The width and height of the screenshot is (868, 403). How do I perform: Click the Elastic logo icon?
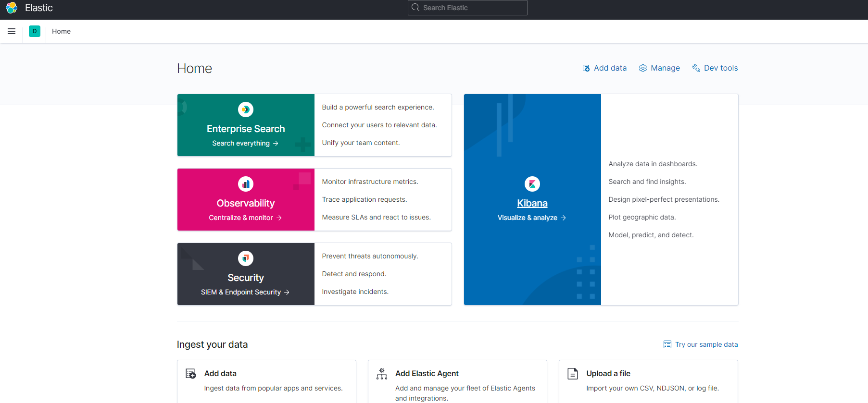coord(12,8)
